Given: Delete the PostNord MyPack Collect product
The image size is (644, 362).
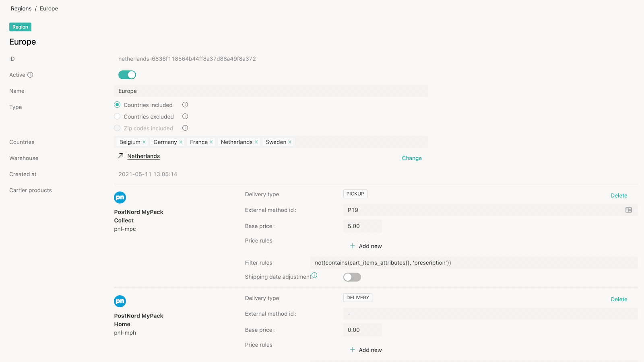Looking at the screenshot, I should pos(619,195).
